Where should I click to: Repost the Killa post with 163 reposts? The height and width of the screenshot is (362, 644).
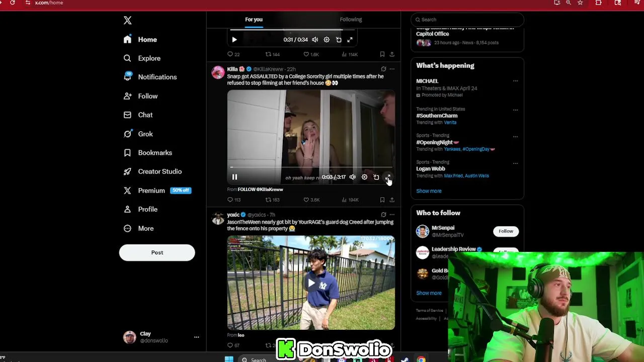click(x=272, y=200)
